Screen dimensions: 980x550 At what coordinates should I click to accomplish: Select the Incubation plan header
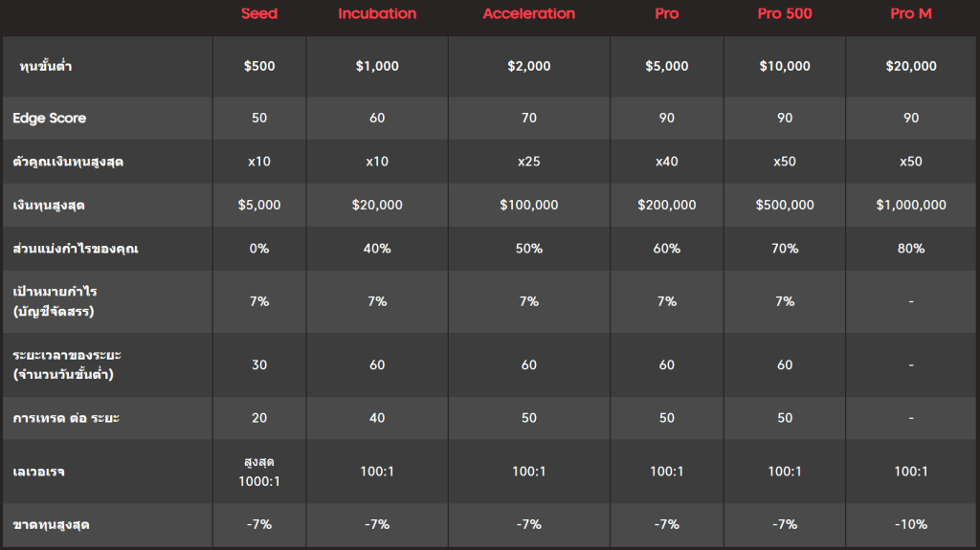377,14
